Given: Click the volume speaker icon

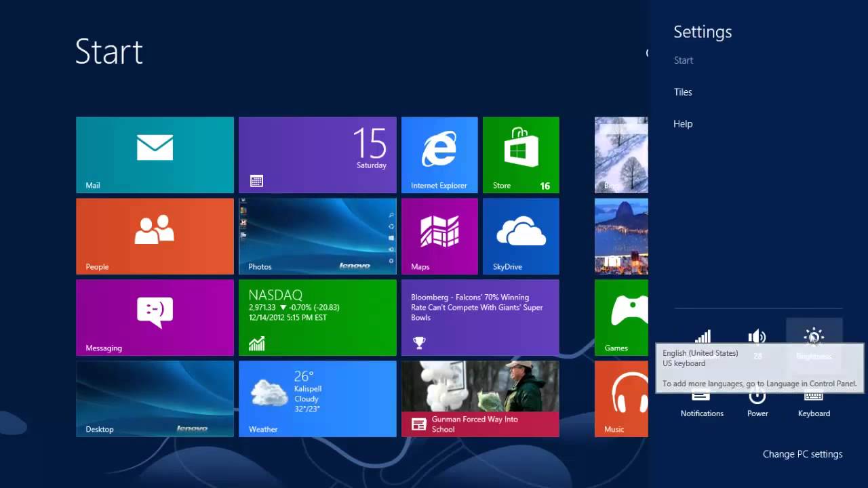Looking at the screenshot, I should pos(757,336).
